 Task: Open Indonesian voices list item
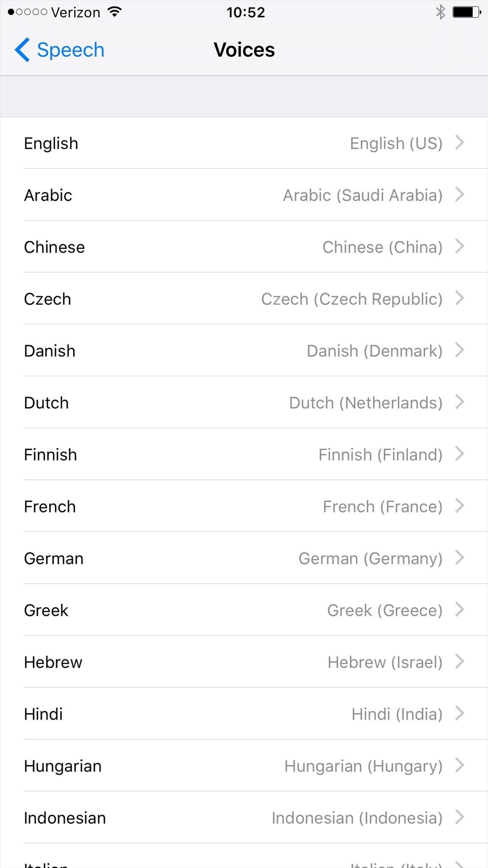[244, 818]
